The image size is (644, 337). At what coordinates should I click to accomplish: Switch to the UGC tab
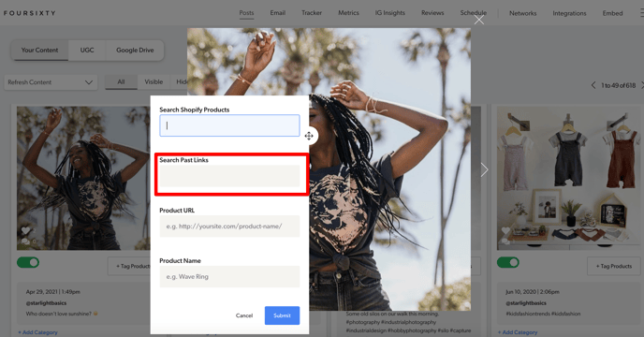[x=87, y=51]
